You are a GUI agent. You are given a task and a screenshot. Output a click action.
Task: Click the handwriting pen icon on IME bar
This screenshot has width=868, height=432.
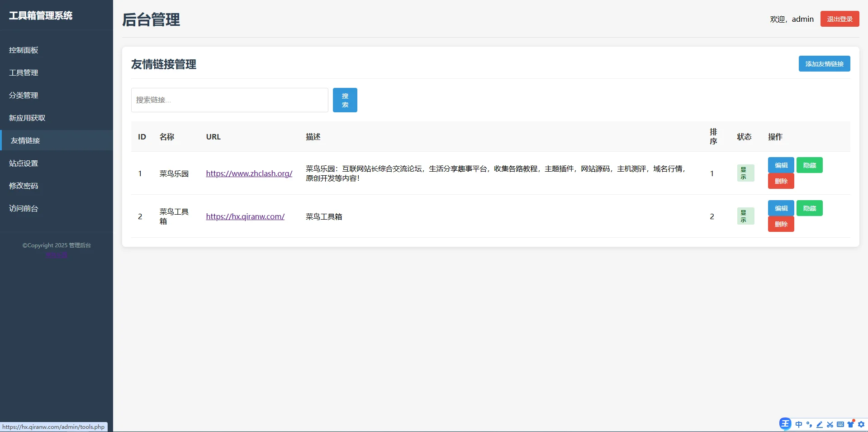point(820,424)
